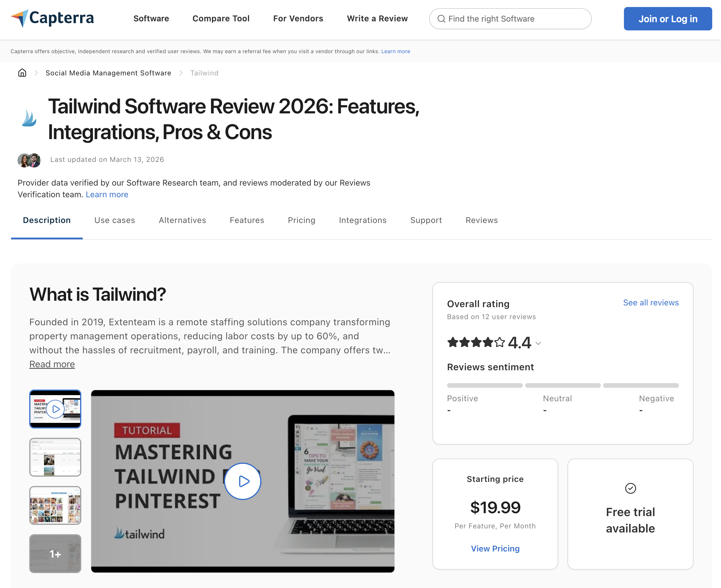The width and height of the screenshot is (721, 588).
Task: Open the Compare Tool menu item
Action: point(221,19)
